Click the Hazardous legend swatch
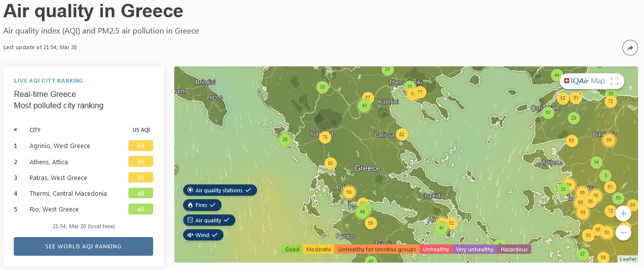 tap(514, 249)
